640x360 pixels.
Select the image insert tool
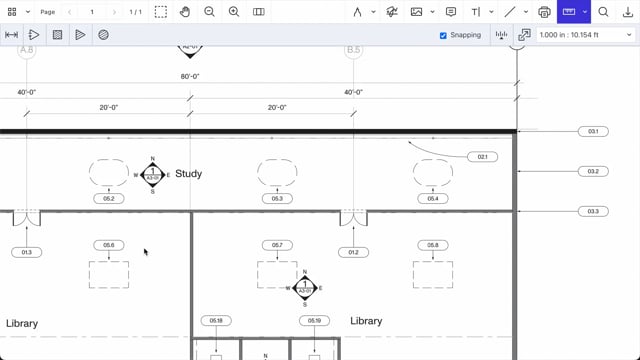(x=416, y=12)
